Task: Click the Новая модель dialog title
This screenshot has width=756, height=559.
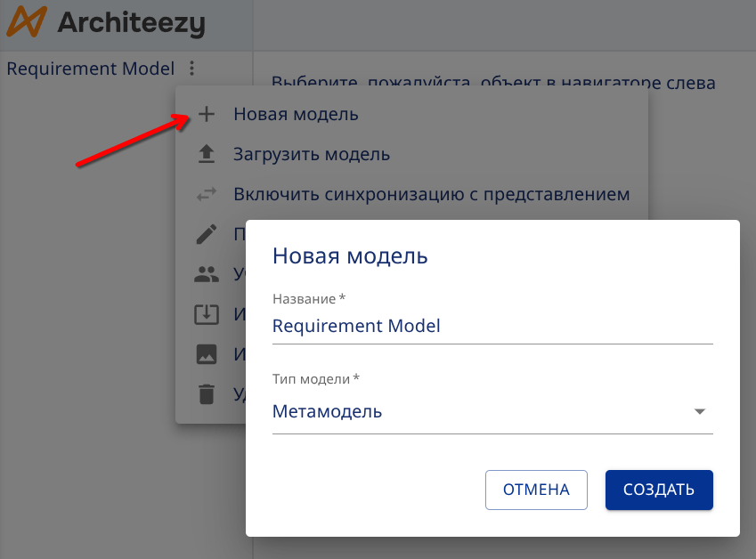Action: click(348, 256)
